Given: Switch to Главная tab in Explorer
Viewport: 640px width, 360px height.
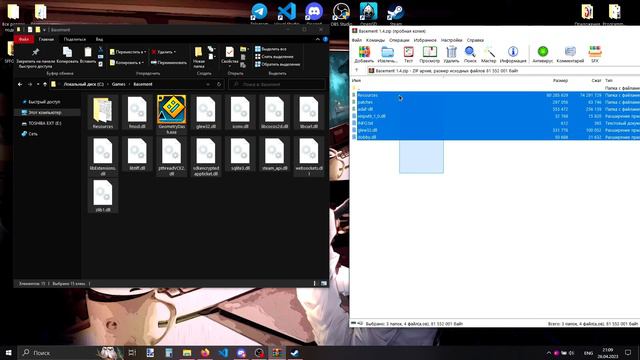Looking at the screenshot, I should [46, 39].
